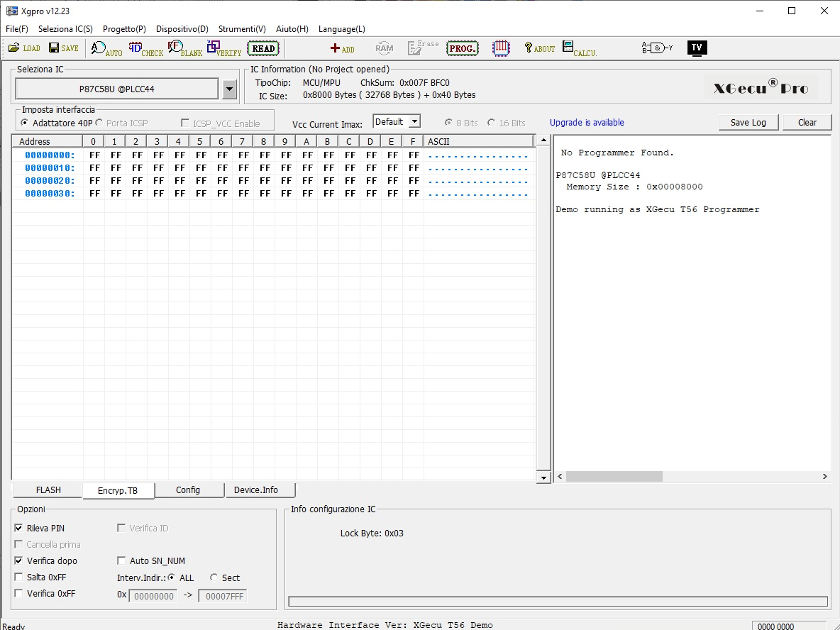Click hex grid scroll down arrow

click(x=543, y=478)
